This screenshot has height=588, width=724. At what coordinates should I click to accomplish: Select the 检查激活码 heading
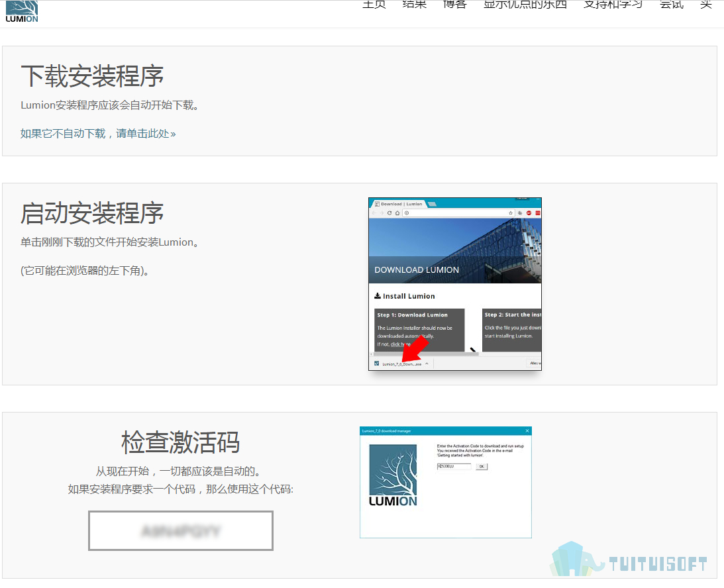click(181, 442)
